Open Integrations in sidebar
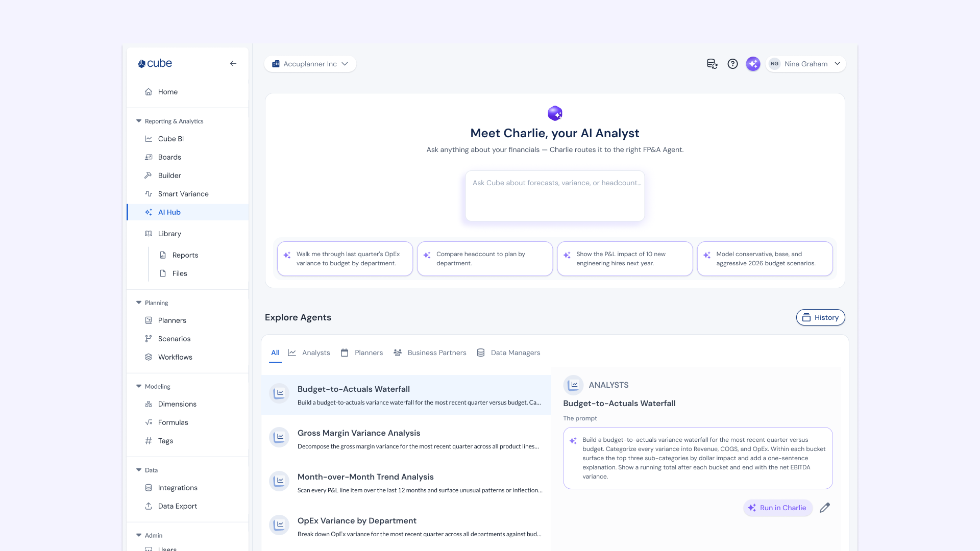 [x=188, y=488]
